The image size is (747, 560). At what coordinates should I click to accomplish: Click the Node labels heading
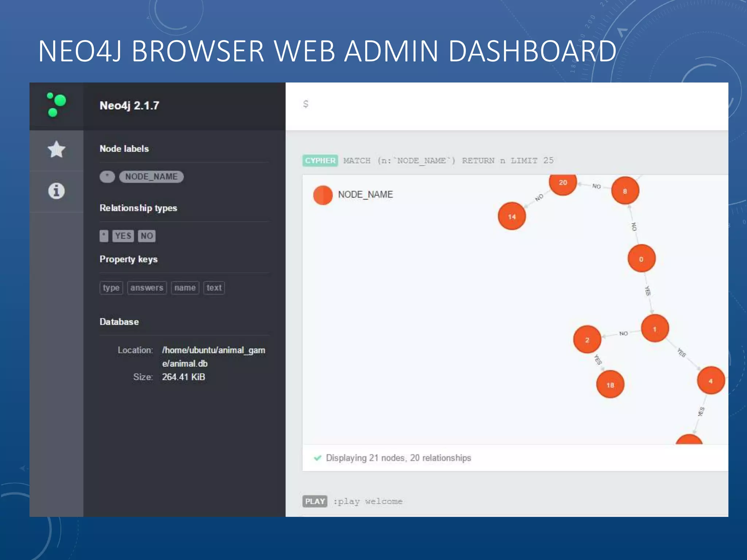tap(124, 149)
